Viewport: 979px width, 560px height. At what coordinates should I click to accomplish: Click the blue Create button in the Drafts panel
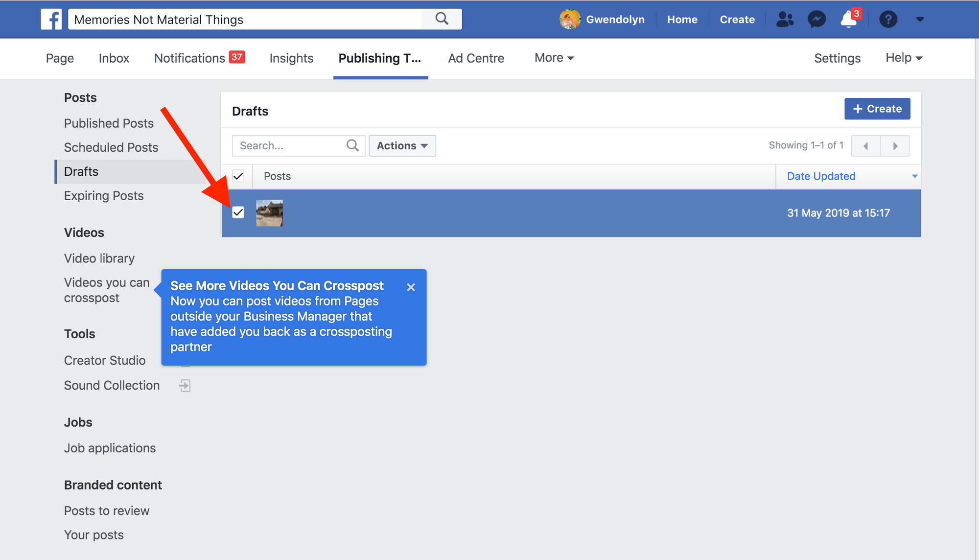(x=877, y=109)
